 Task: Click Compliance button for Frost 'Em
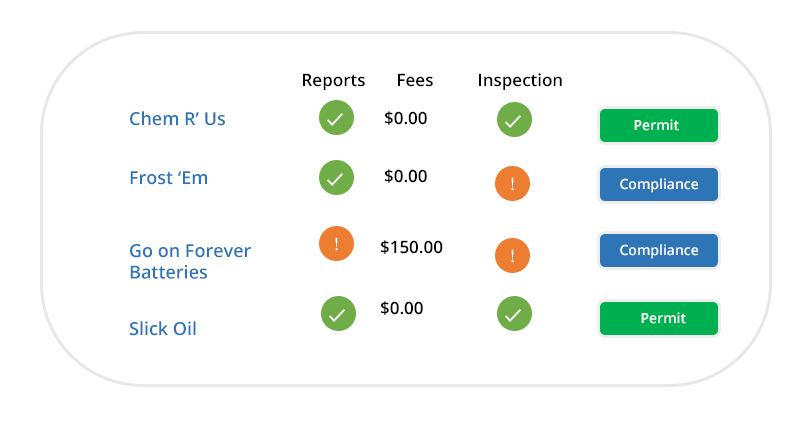659,184
